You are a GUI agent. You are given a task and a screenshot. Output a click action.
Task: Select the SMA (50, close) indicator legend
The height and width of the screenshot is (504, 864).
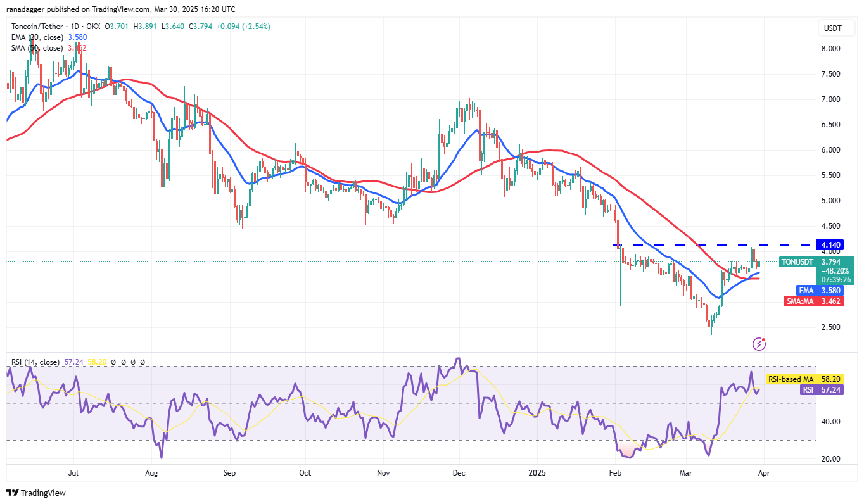pos(36,48)
